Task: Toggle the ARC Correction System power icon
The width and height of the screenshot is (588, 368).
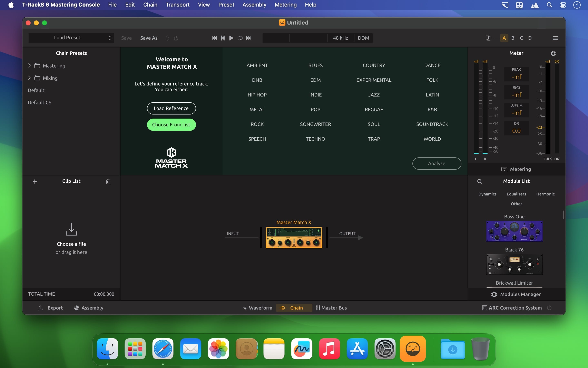Action: pos(549,308)
